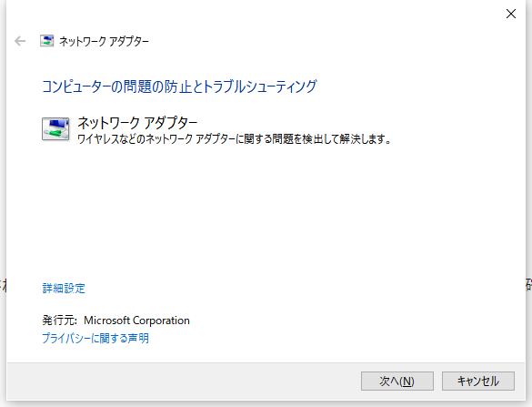Proceed with the 次へ(N) button
The width and height of the screenshot is (532, 407).
[x=397, y=381]
